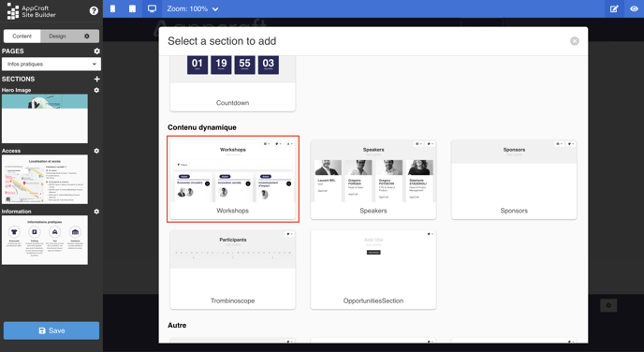The height and width of the screenshot is (352, 644).
Task: Open Information section gear settings
Action: 96,212
